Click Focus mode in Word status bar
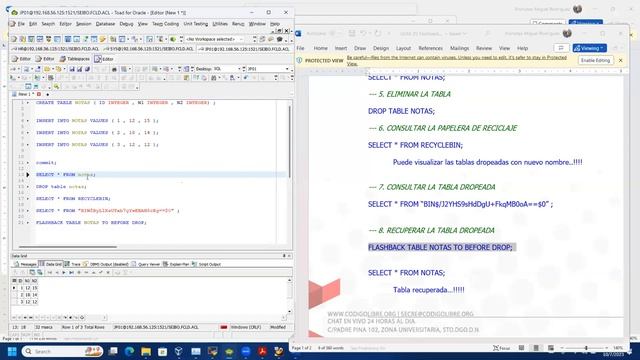 coord(502,348)
